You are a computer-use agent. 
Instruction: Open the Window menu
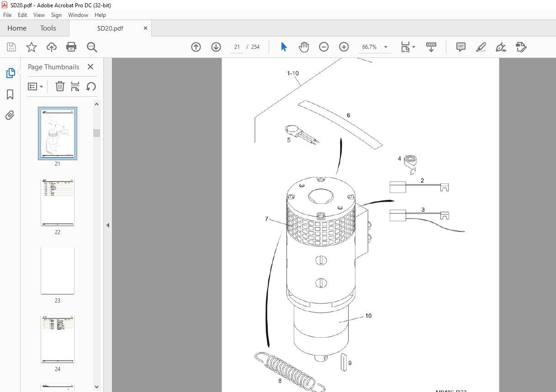click(78, 15)
